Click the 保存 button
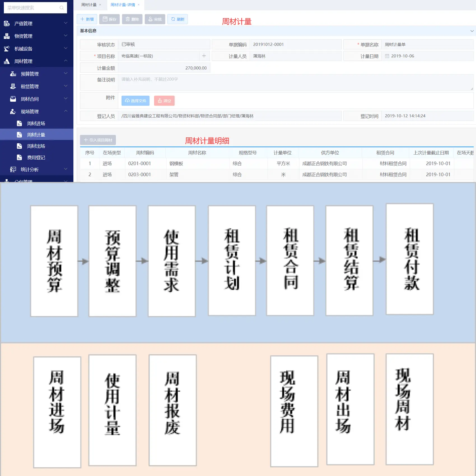476x476 pixels. [109, 19]
